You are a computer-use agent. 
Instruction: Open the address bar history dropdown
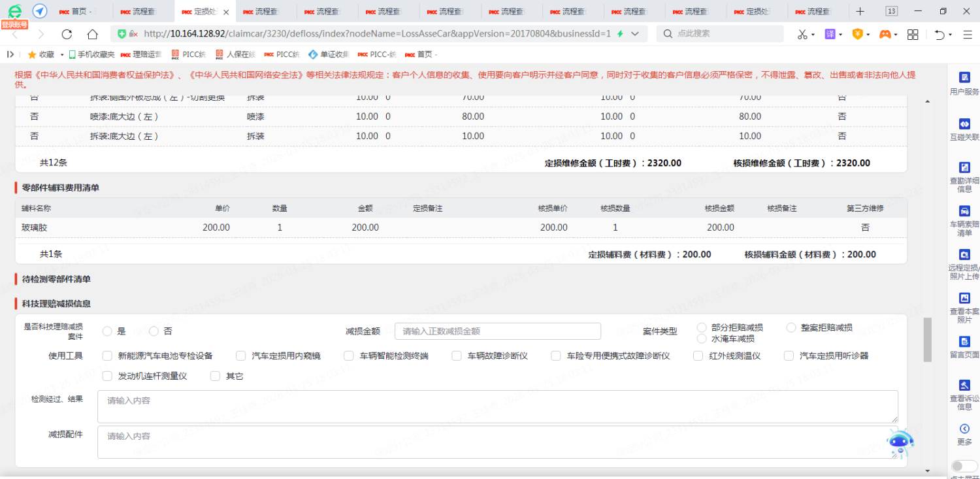pos(635,34)
